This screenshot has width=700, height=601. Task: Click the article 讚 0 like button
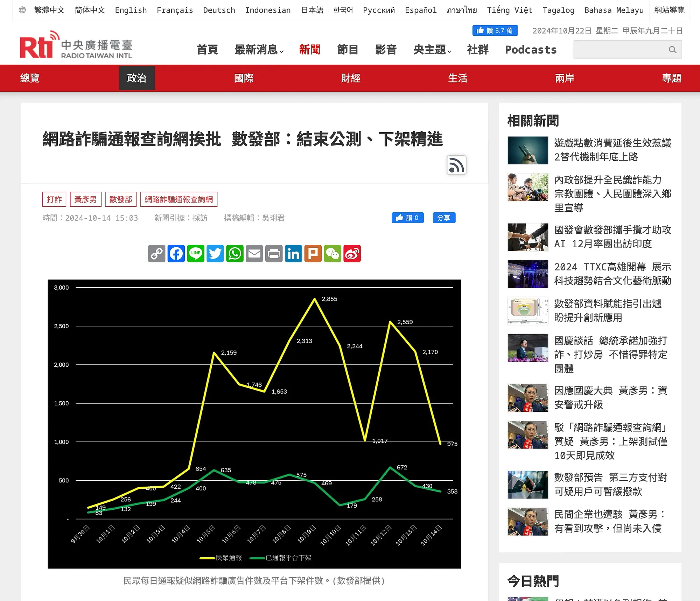pos(407,218)
